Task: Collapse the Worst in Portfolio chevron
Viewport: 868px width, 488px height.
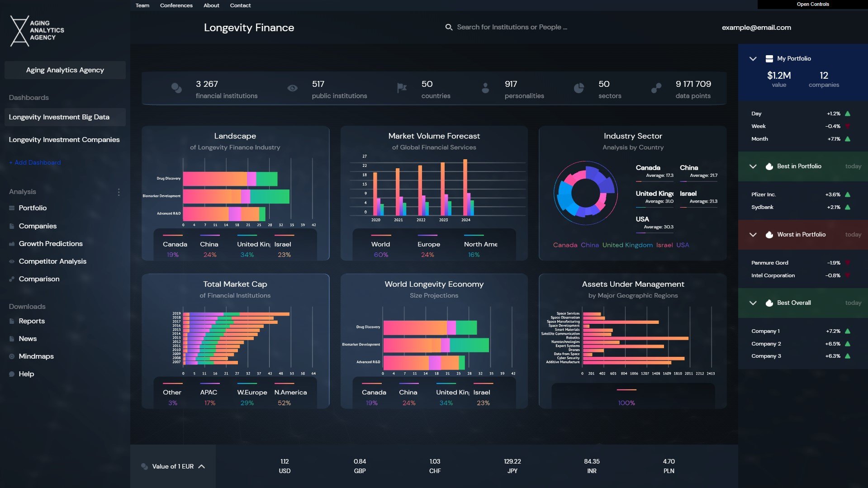Action: (x=753, y=235)
